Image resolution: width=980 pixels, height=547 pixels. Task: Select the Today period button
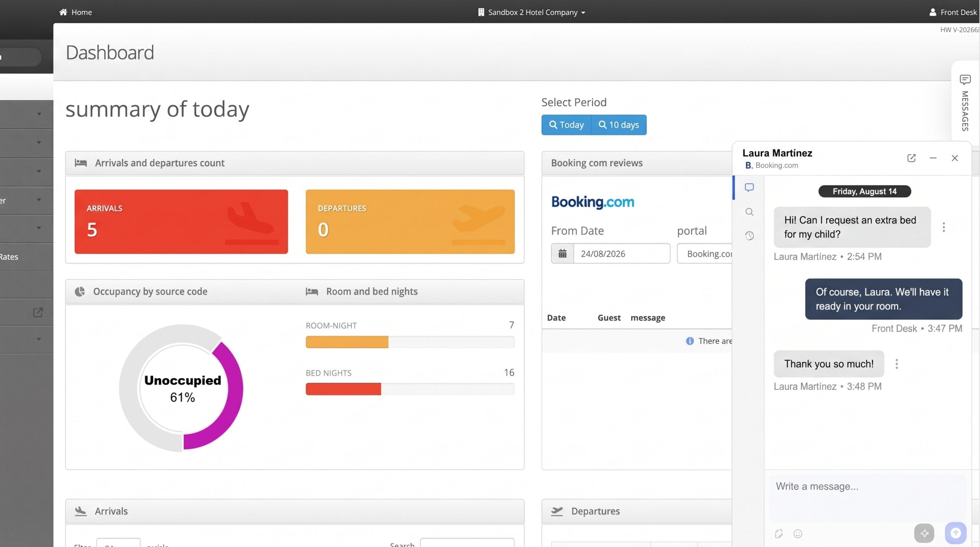[x=566, y=125]
